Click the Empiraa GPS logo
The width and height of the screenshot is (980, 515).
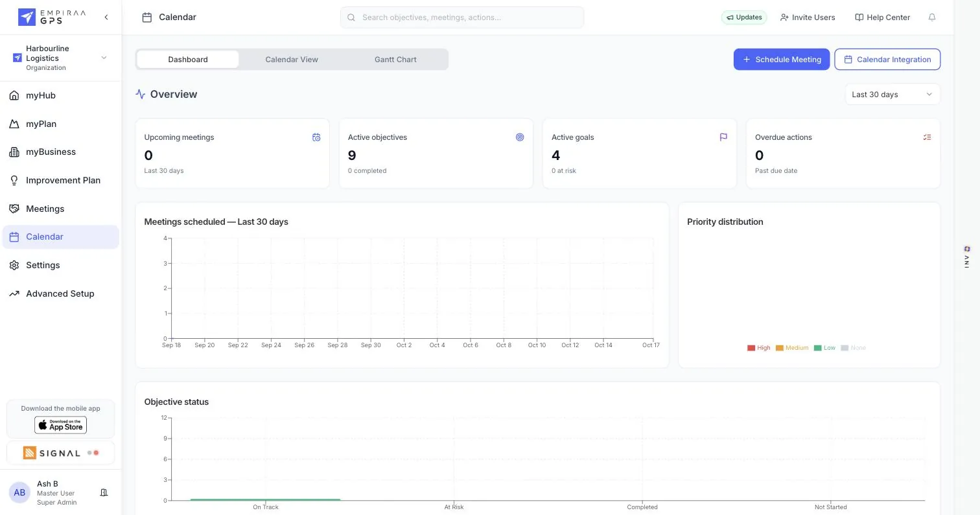click(x=51, y=17)
